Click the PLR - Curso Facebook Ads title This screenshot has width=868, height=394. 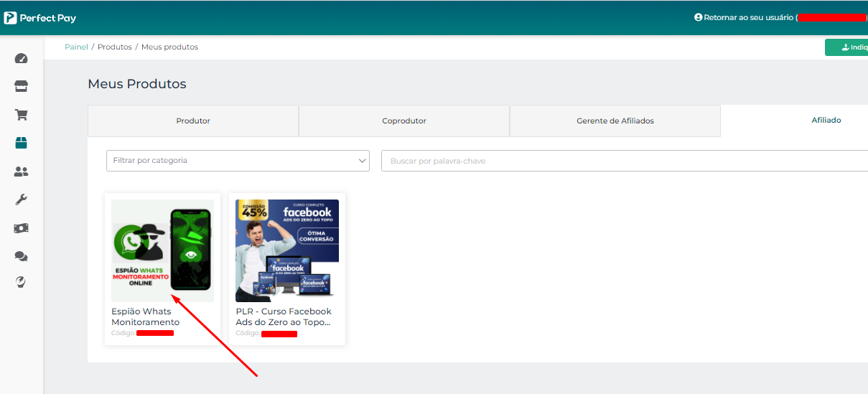pos(284,316)
